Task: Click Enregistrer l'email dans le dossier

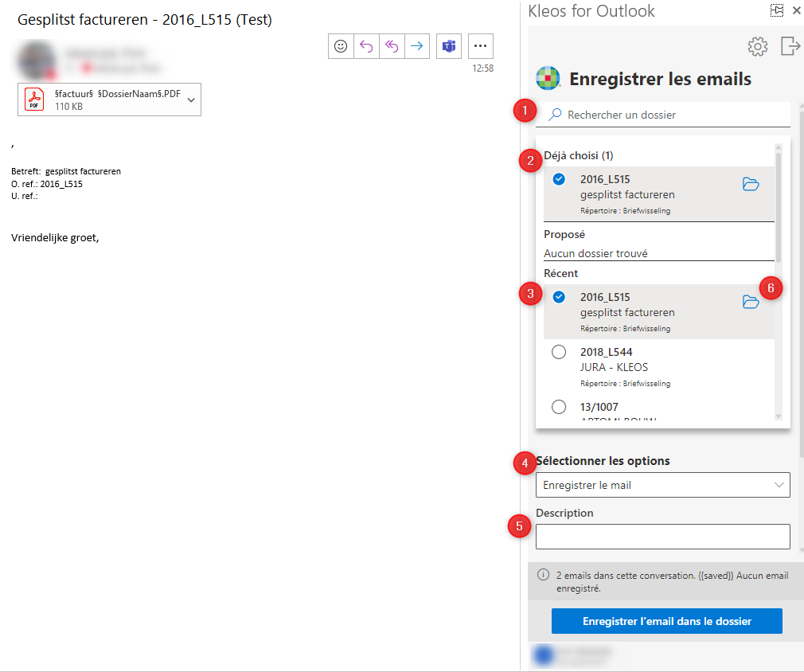Action: (665, 621)
